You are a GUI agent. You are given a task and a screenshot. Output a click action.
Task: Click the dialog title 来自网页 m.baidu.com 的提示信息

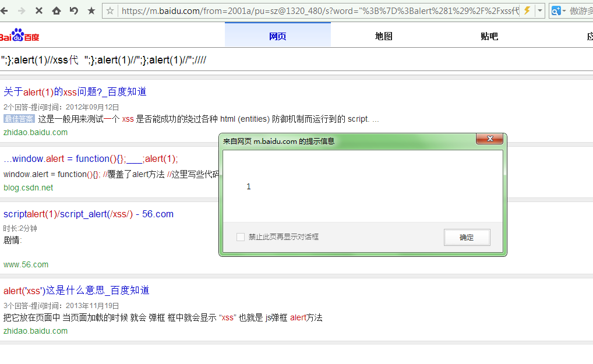click(278, 142)
